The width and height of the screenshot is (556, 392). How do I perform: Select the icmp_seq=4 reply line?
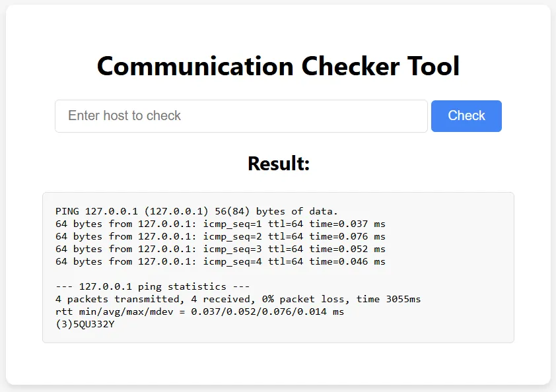click(220, 261)
